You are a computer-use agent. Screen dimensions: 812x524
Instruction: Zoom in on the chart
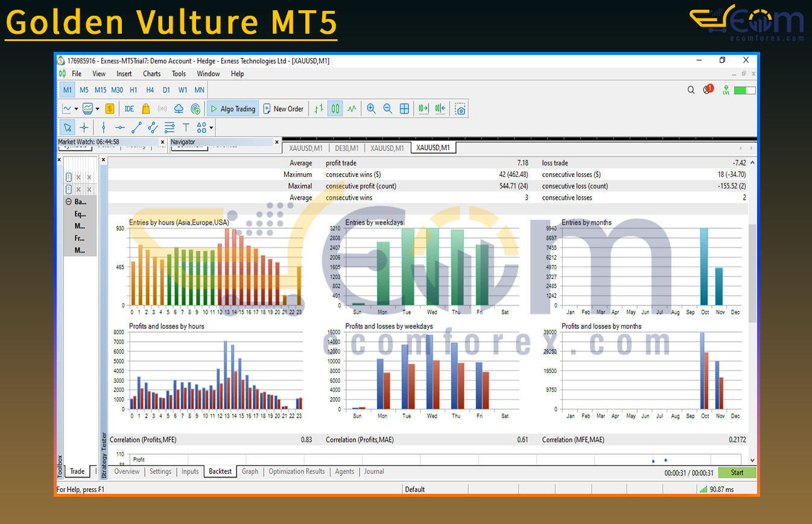[371, 109]
